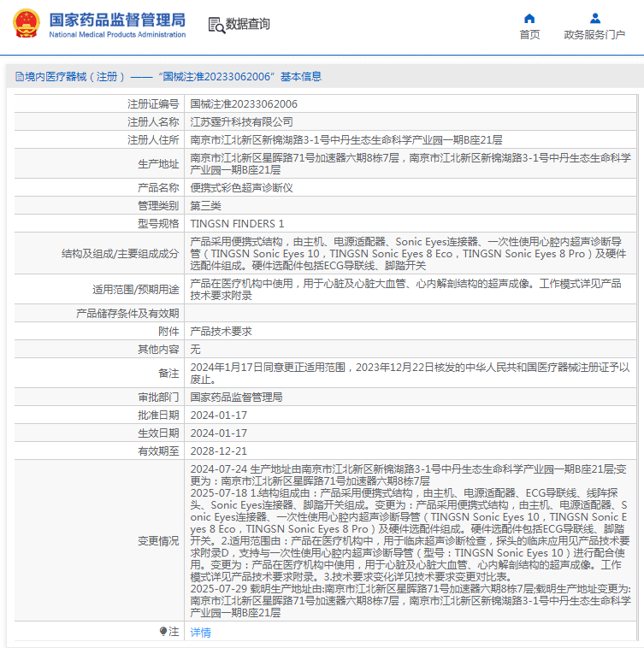Select the 适用范围/预期用途 label
The image size is (644, 648).
136,290
